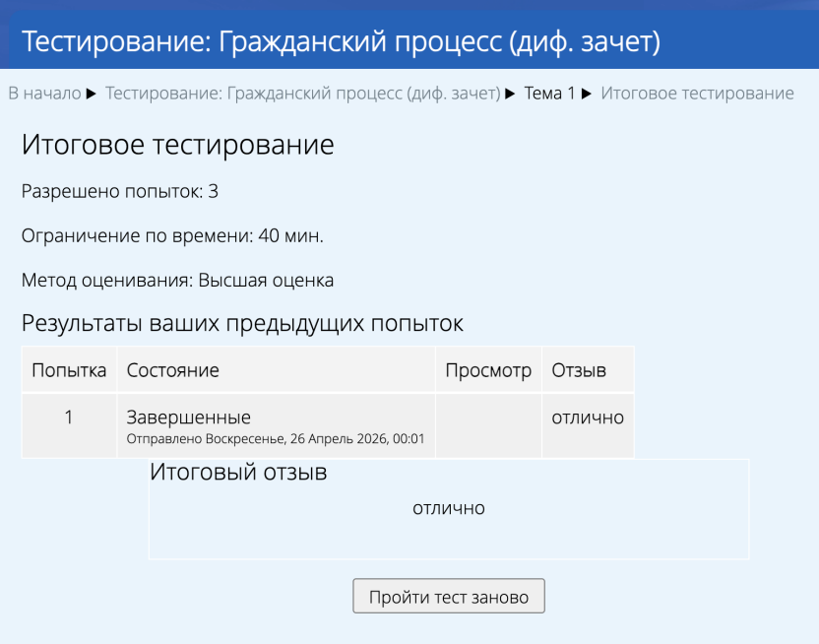Click the "Метод оценивания: Высшая оценка" line

click(178, 281)
